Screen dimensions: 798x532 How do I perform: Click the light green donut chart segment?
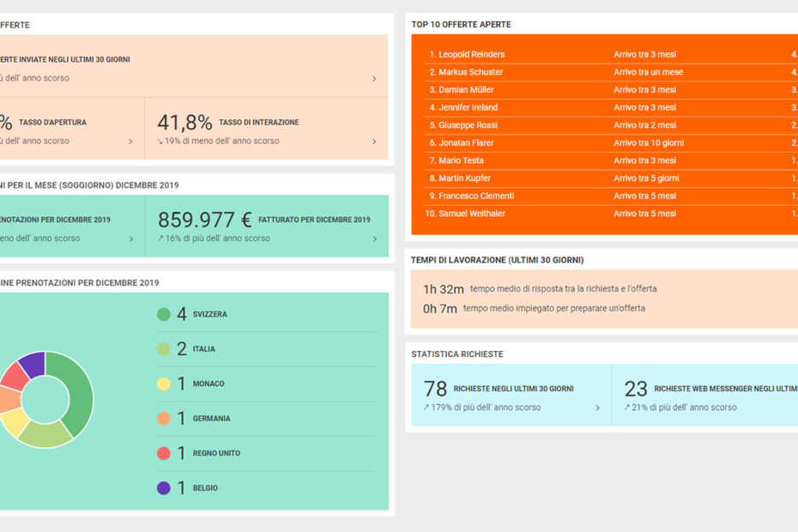(x=45, y=435)
